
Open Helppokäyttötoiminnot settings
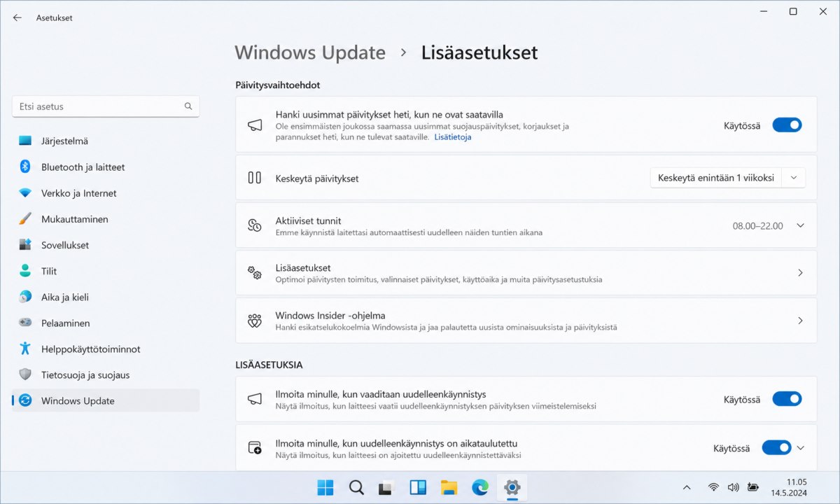click(x=106, y=349)
